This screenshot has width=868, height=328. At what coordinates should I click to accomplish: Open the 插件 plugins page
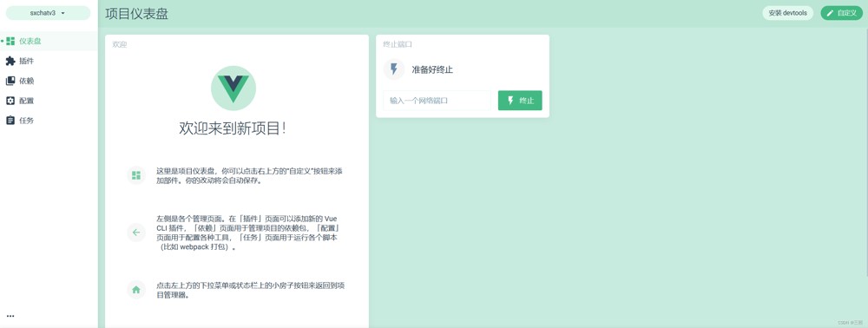click(x=49, y=61)
